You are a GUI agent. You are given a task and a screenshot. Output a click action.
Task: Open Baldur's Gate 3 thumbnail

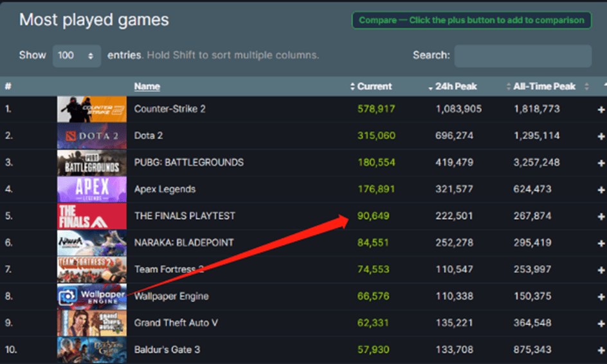(x=92, y=350)
